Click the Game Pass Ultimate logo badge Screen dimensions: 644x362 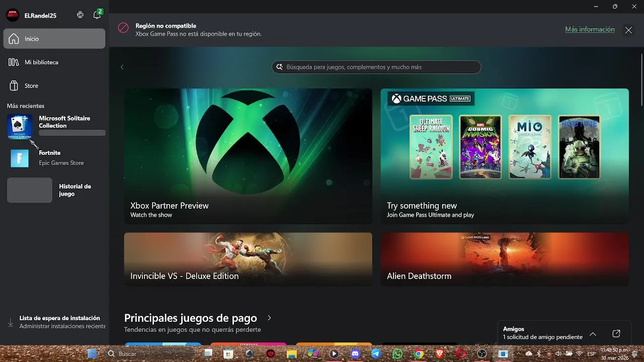[x=431, y=99]
